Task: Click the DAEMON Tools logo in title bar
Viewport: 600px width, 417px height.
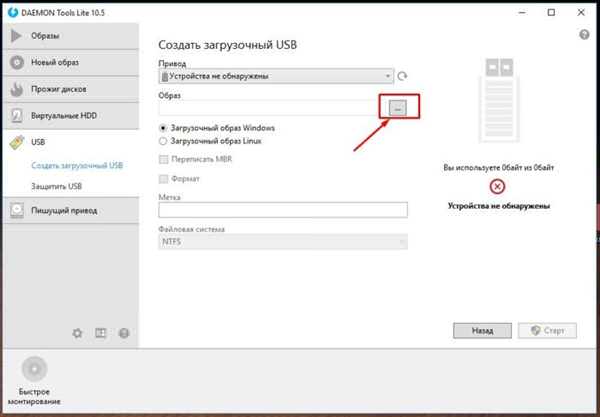Action: [x=13, y=12]
